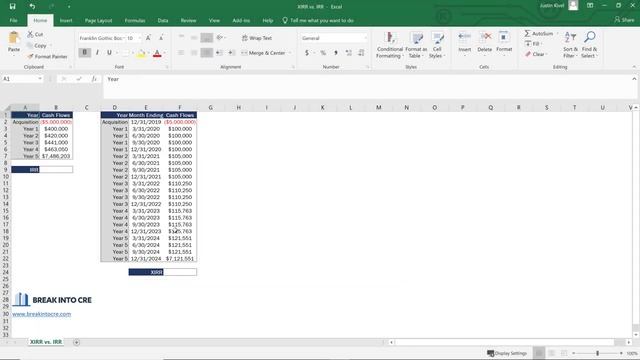
Task: Toggle Bold formatting
Action: [84, 53]
